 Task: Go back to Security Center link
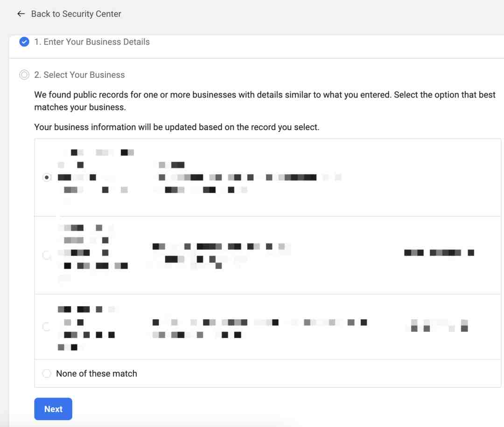coord(76,14)
